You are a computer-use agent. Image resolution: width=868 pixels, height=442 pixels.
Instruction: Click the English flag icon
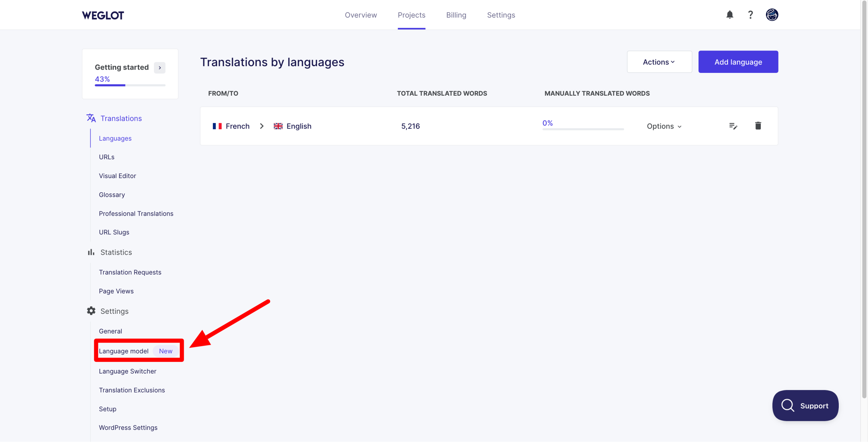(278, 126)
